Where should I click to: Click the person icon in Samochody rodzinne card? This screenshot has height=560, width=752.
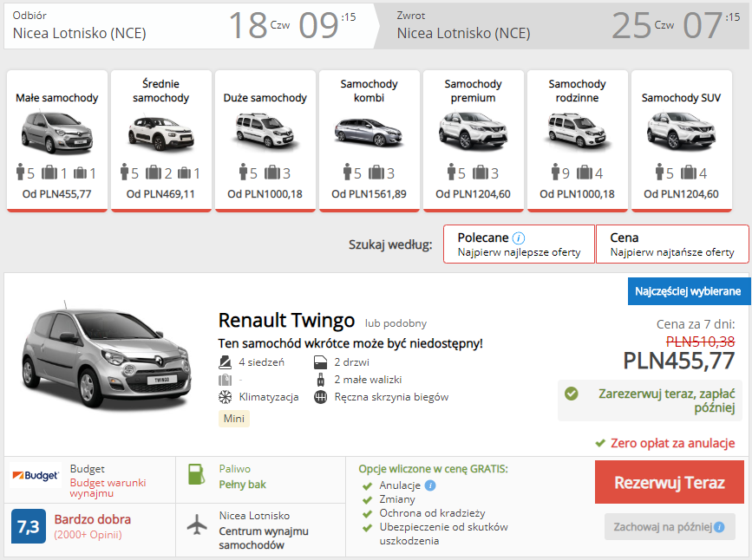coord(555,172)
